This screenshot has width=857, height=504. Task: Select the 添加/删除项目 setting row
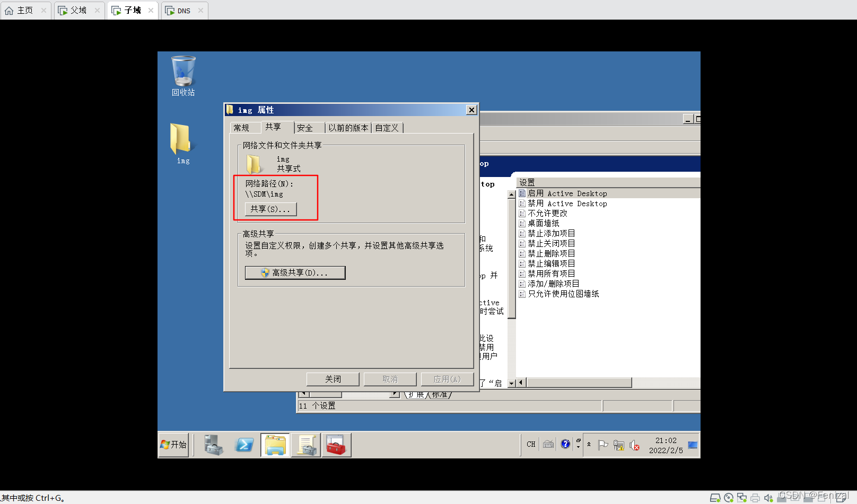click(x=609, y=284)
